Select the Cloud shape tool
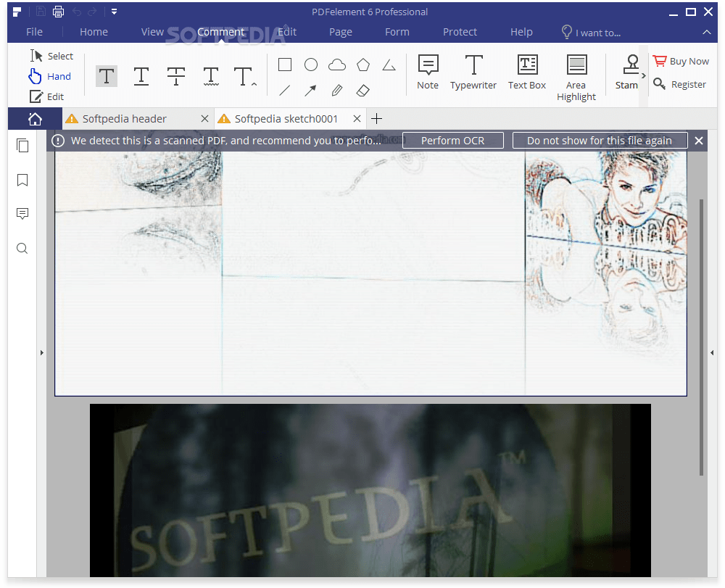The image size is (725, 588). pos(337,65)
